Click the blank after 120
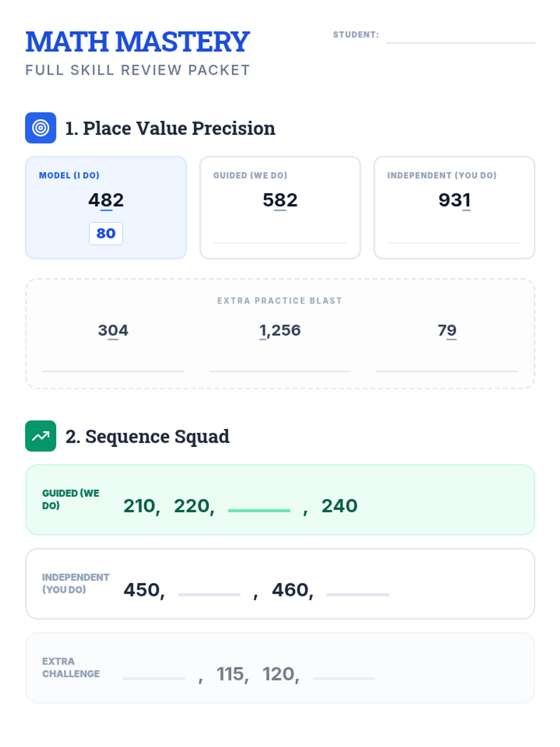 click(344, 678)
